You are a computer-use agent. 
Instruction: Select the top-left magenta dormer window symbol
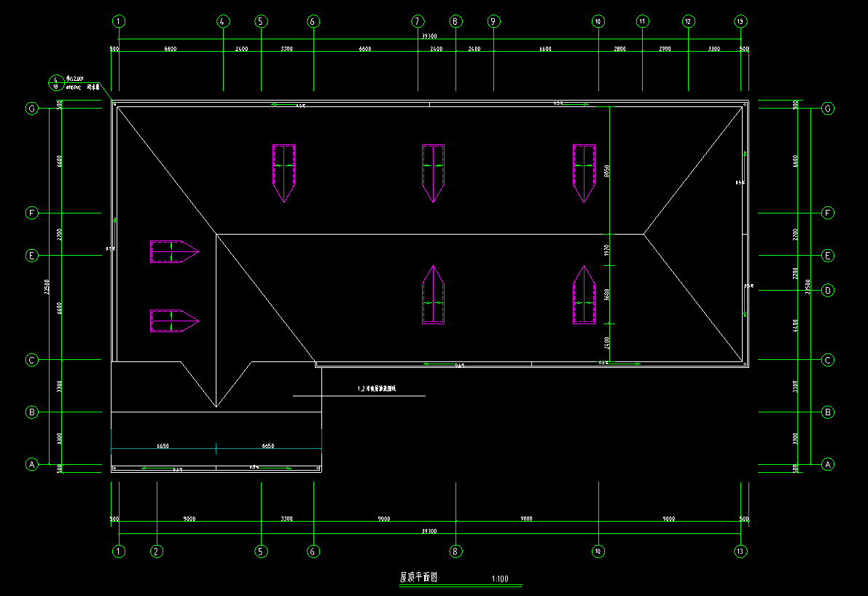pos(284,172)
